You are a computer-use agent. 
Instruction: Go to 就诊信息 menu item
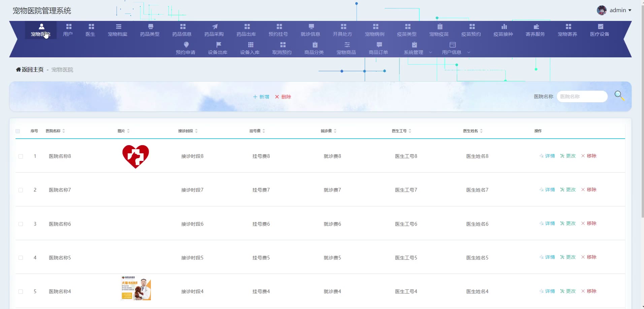coord(310,30)
